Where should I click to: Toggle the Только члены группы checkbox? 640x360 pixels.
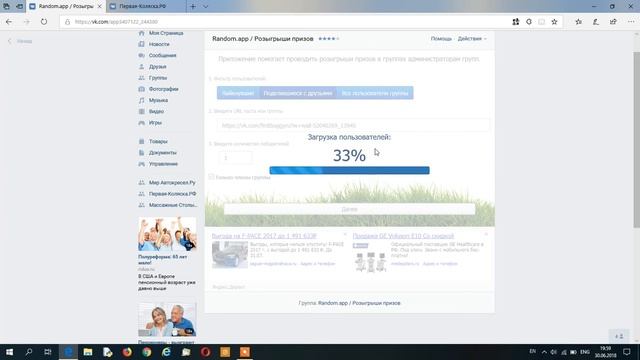211,177
